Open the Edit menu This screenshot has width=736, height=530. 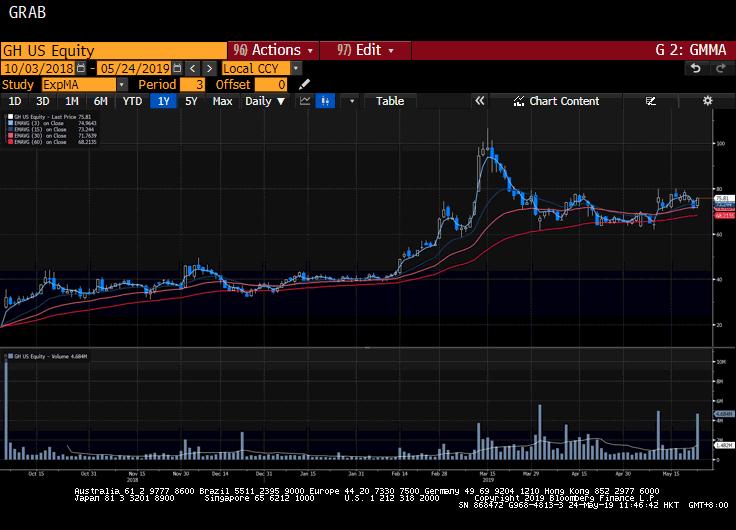(366, 50)
